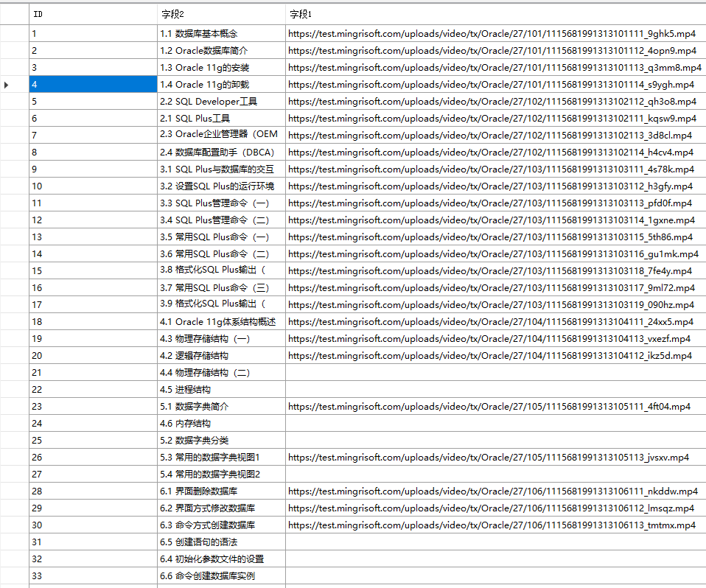Select cell '4.5 进程结构'

click(x=221, y=390)
